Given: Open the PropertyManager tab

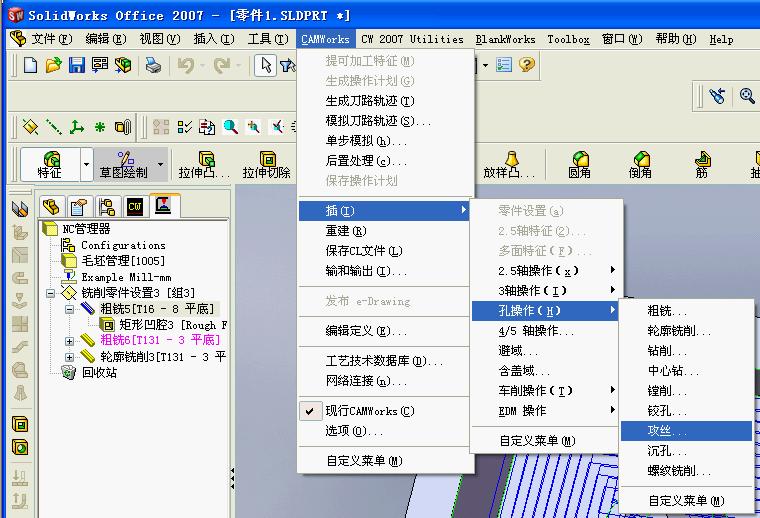Looking at the screenshot, I should click(x=79, y=207).
